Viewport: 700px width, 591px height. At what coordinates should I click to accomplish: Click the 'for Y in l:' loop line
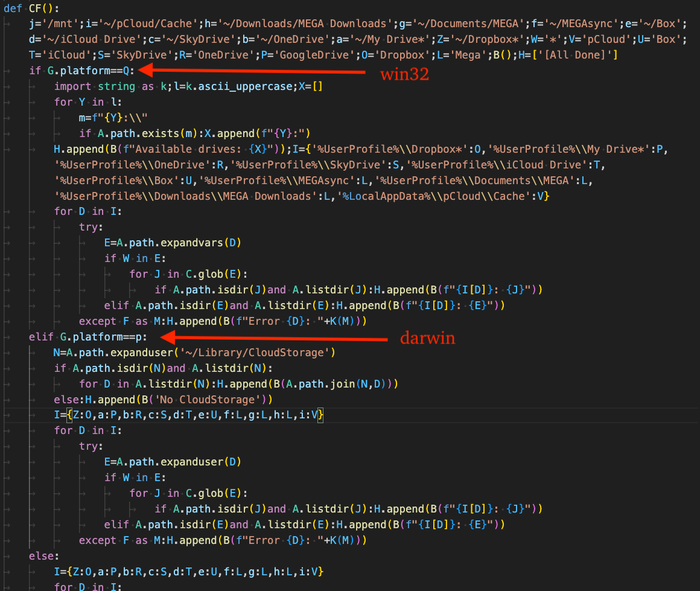click(x=87, y=102)
